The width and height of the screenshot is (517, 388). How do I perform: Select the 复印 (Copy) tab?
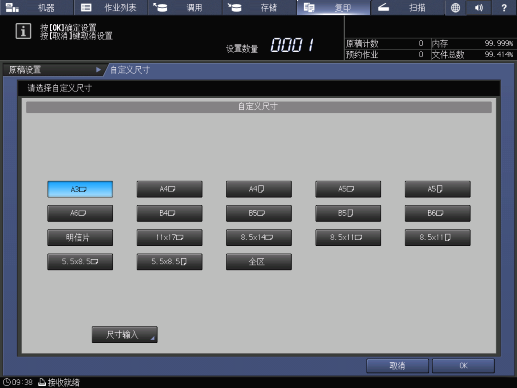coord(333,8)
